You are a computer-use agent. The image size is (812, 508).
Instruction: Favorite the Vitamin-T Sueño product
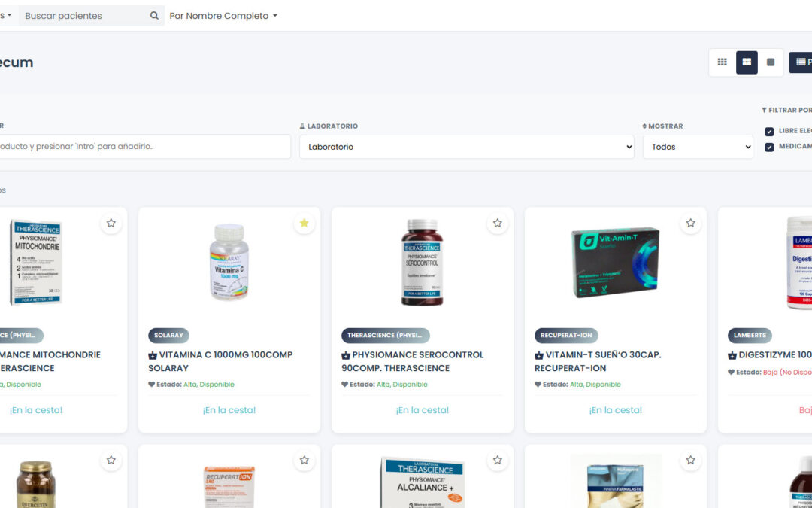[690, 223]
